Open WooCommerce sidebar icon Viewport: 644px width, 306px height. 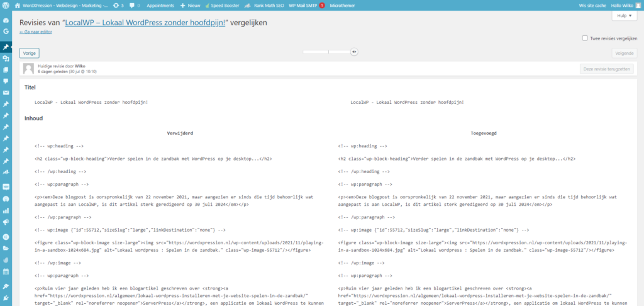6,186
